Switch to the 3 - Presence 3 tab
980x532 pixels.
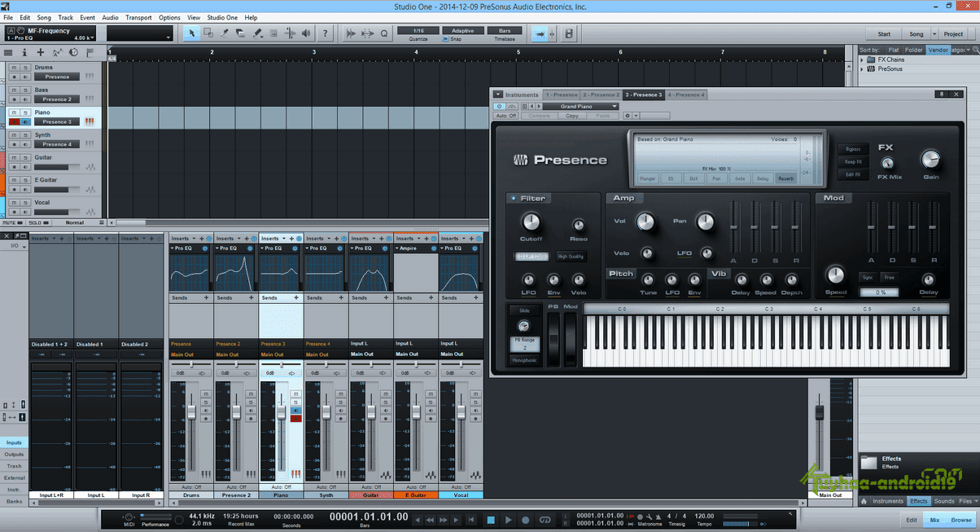point(645,94)
